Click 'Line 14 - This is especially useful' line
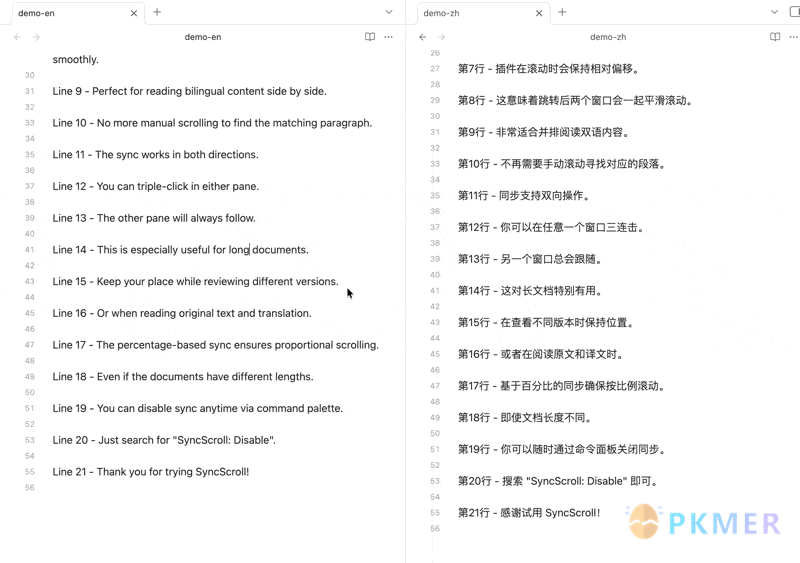Viewport: 800px width, 563px height. (181, 250)
